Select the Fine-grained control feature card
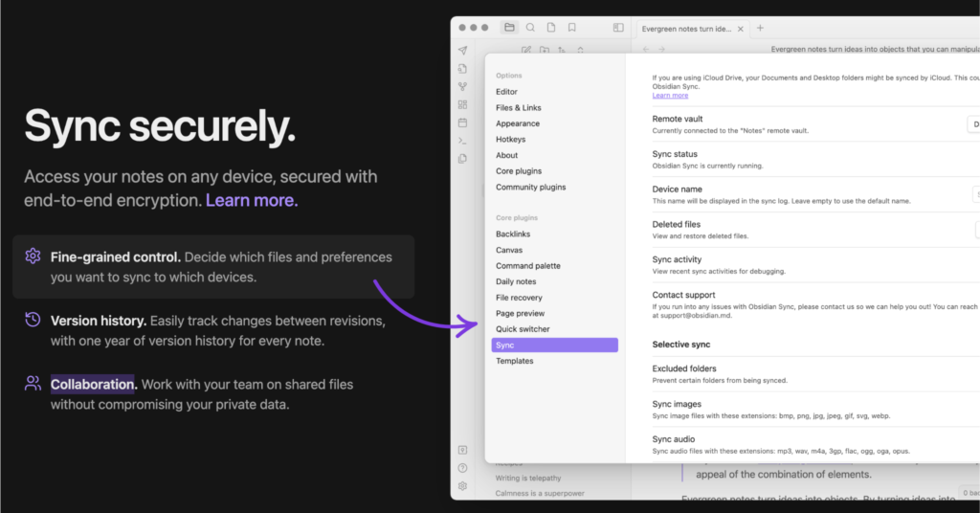This screenshot has height=513, width=980. pos(213,267)
